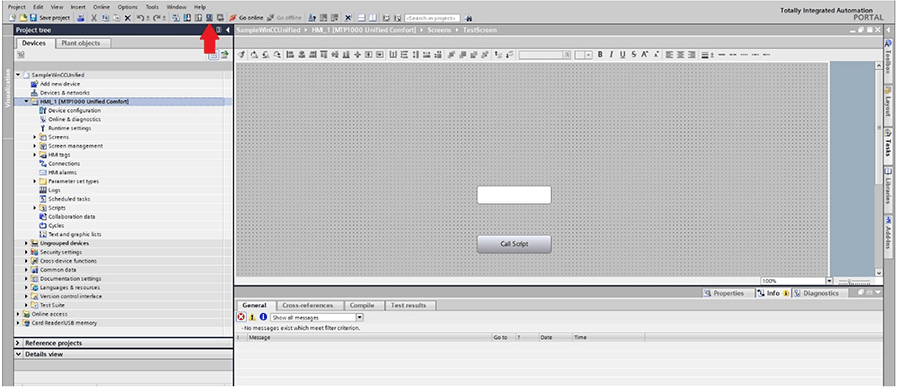
Task: Open the View menu
Action: point(57,7)
